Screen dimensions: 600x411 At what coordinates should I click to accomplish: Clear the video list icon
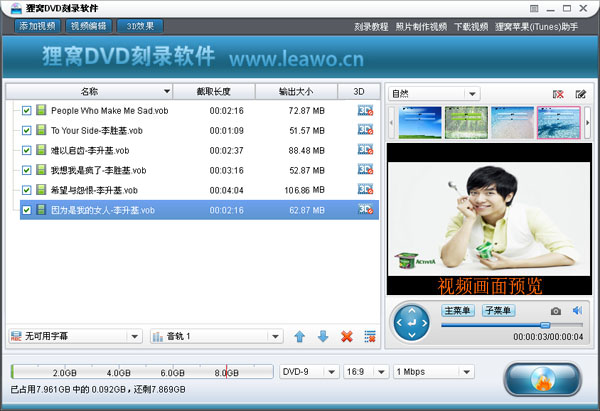coord(370,336)
